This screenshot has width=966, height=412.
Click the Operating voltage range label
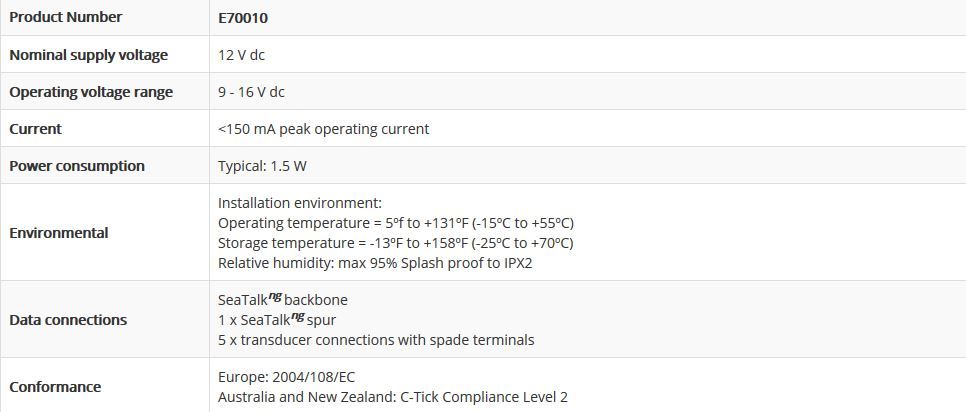click(x=91, y=92)
